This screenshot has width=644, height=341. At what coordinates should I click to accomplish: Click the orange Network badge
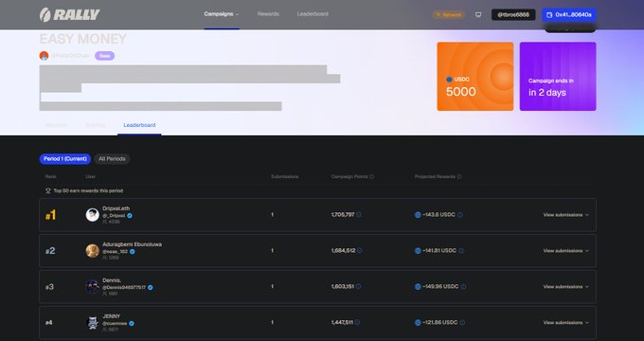pos(448,15)
